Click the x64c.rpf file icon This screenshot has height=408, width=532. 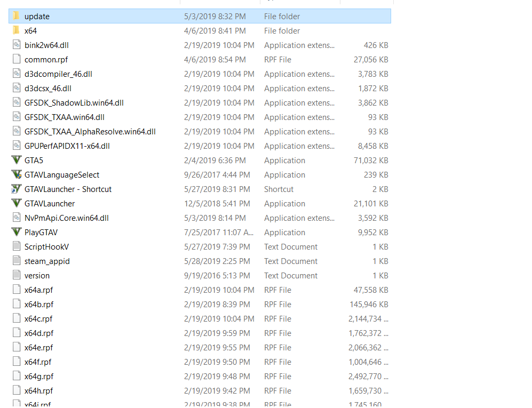point(17,319)
